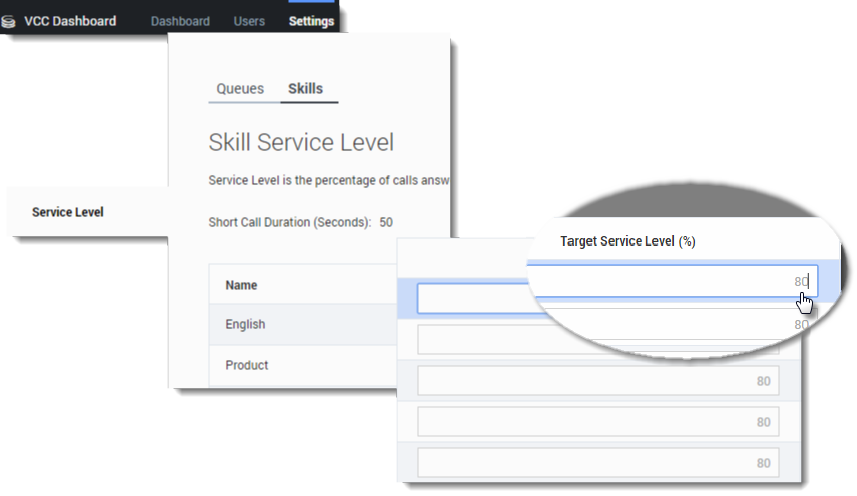
Task: Select the English skill row
Action: click(245, 325)
